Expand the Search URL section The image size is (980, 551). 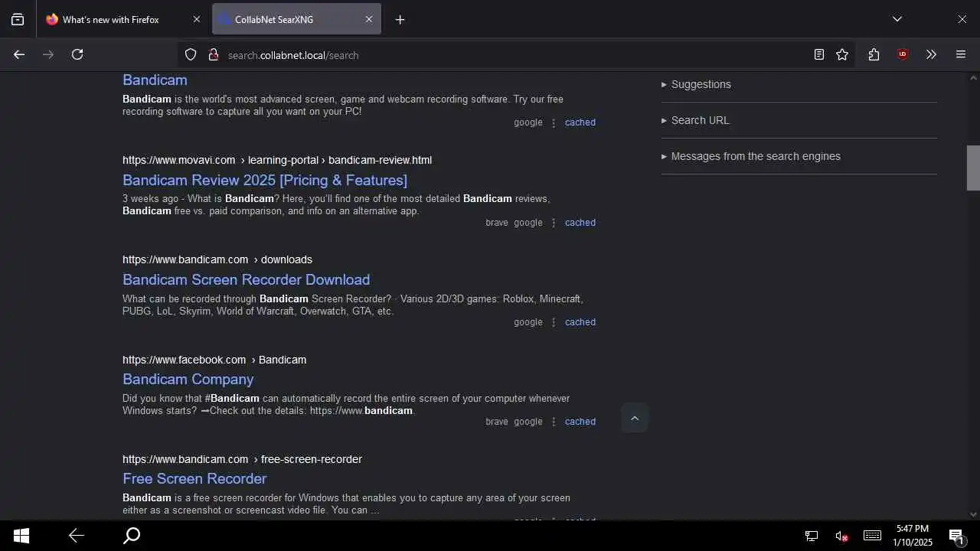pyautogui.click(x=695, y=120)
